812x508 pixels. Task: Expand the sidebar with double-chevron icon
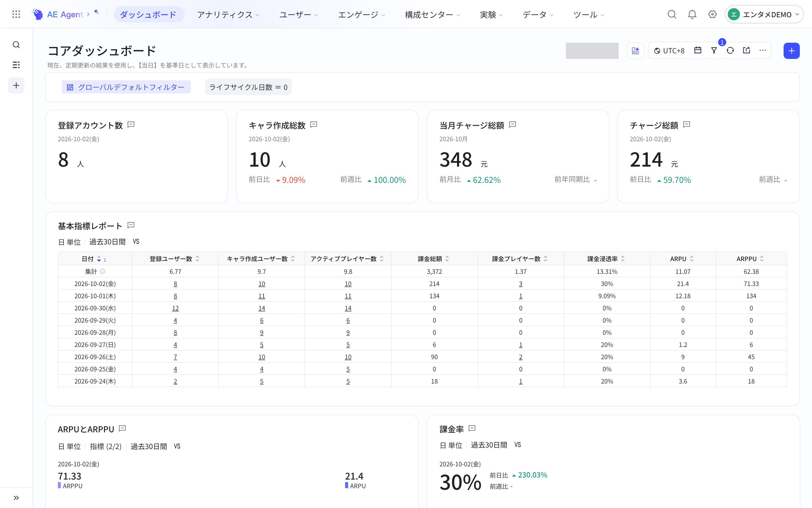(16, 498)
